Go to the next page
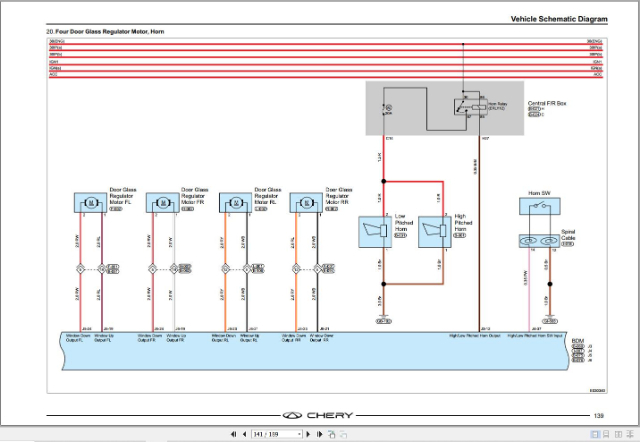Screen dimensions: 640x442 pyautogui.click(x=309, y=434)
